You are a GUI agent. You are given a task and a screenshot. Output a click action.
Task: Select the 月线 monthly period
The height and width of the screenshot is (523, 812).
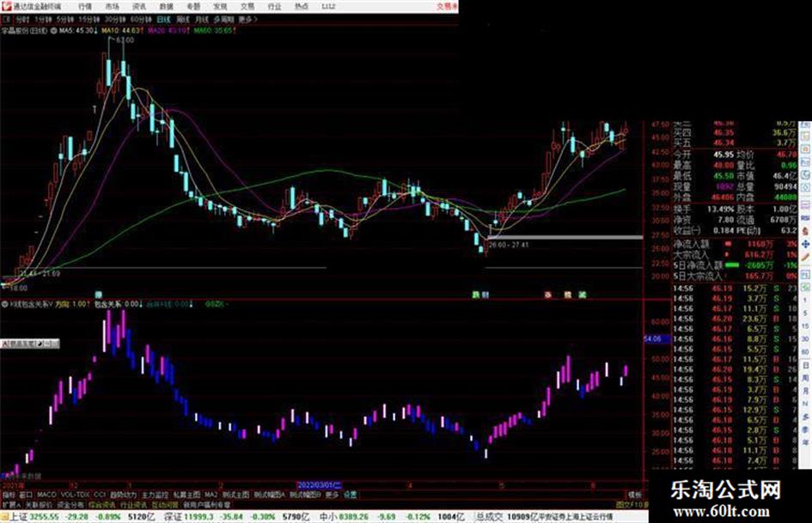tap(201, 20)
